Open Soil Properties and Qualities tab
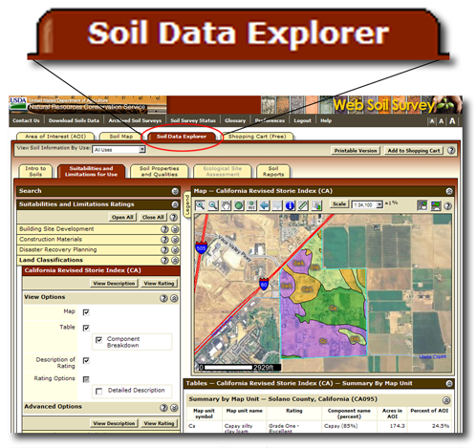This screenshot has height=448, width=476. 159,171
